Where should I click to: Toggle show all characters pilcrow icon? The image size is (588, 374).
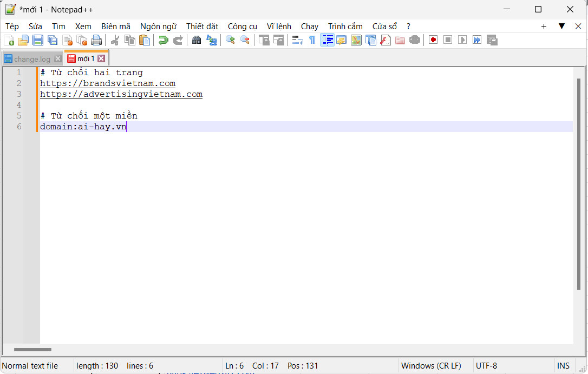tap(312, 40)
